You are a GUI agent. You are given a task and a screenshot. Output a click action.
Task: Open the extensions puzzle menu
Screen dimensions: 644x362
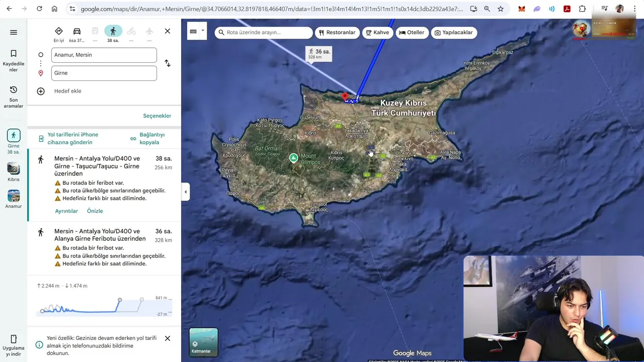(x=582, y=9)
